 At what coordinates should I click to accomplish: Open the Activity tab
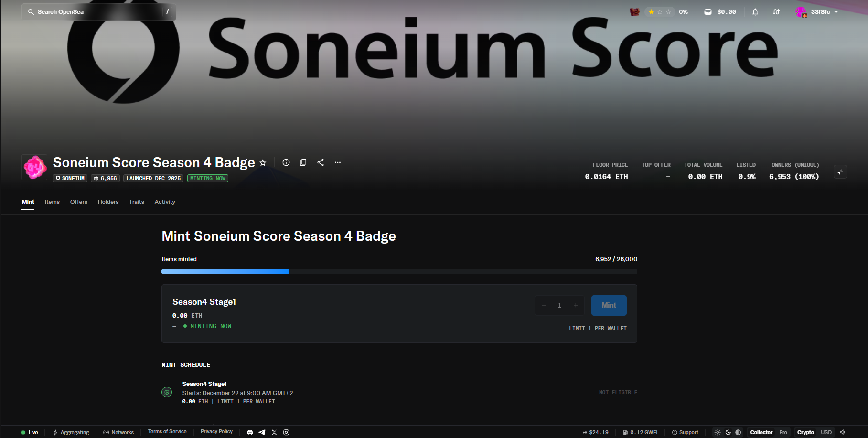tap(165, 202)
